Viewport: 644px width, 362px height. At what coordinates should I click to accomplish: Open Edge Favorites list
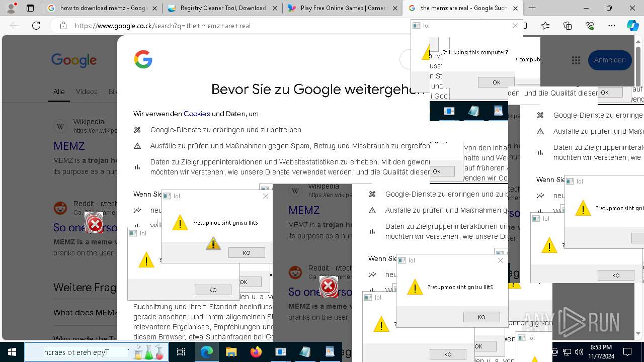pyautogui.click(x=545, y=26)
